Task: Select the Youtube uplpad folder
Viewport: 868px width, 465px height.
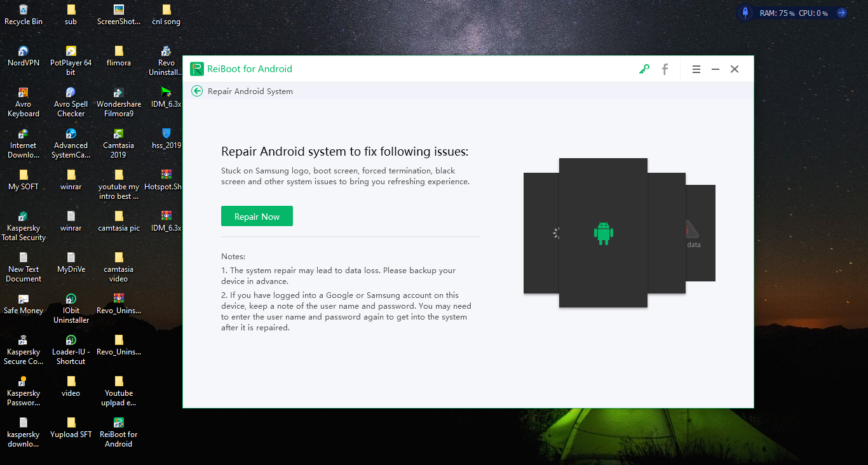Action: [119, 391]
